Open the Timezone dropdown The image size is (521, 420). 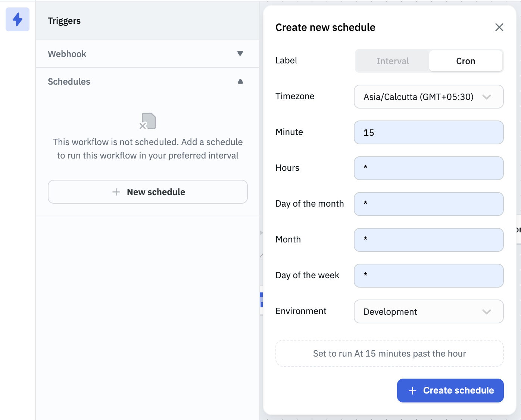(x=428, y=97)
